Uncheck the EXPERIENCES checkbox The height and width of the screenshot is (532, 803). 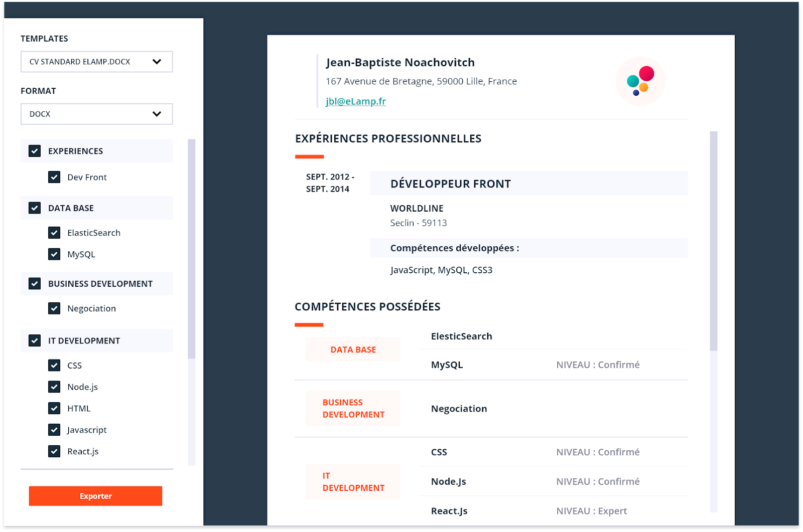click(x=35, y=151)
